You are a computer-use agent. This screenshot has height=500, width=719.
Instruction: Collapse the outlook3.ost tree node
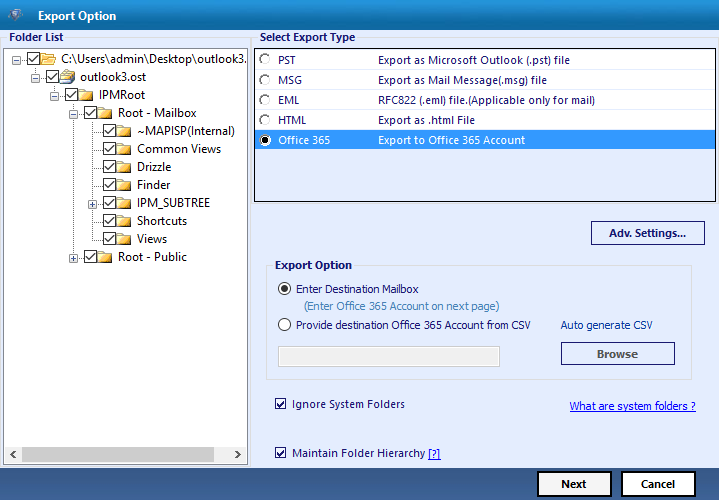[35, 78]
